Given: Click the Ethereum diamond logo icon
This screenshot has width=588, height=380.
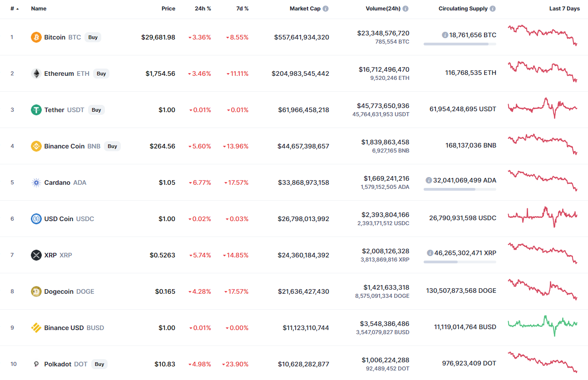Looking at the screenshot, I should pos(36,74).
